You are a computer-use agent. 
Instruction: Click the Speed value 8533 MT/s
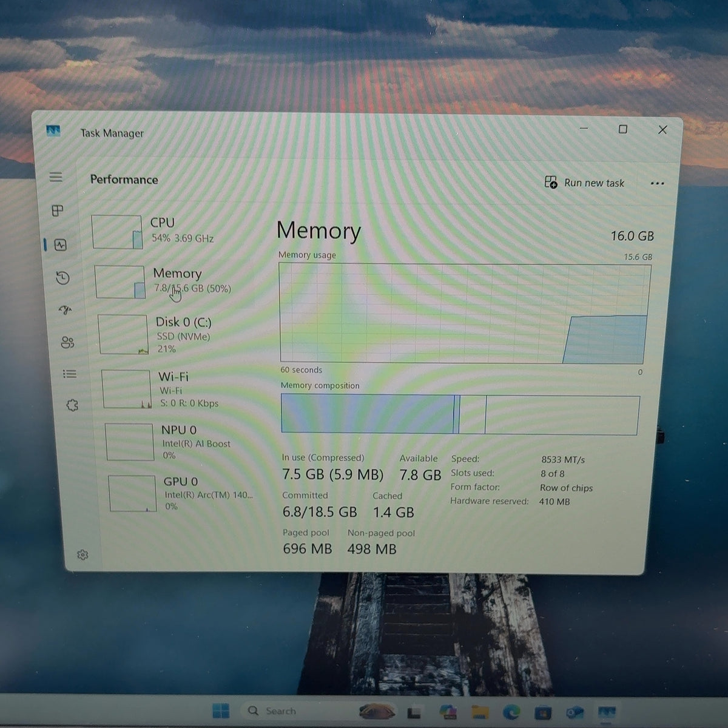[562, 460]
